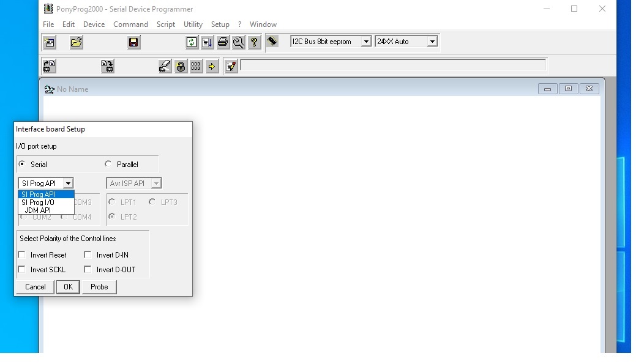This screenshot has height=364, width=636.
Task: Open the Device menu
Action: [94, 24]
